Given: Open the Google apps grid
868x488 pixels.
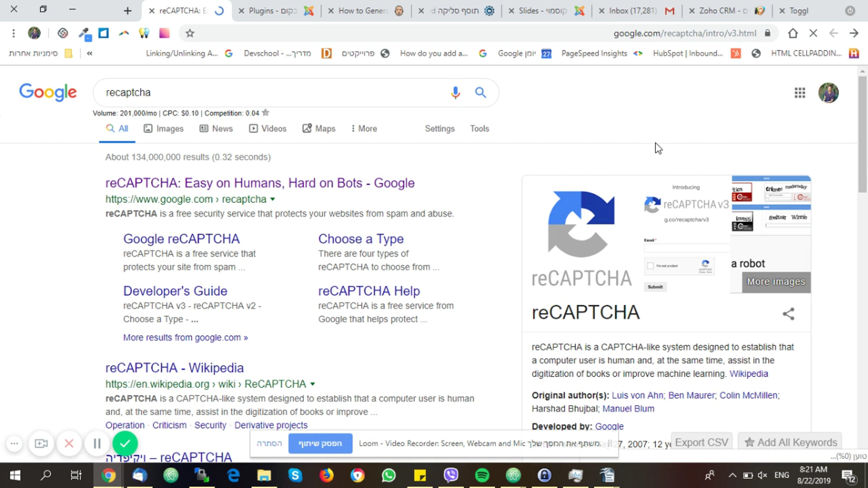Looking at the screenshot, I should [800, 93].
